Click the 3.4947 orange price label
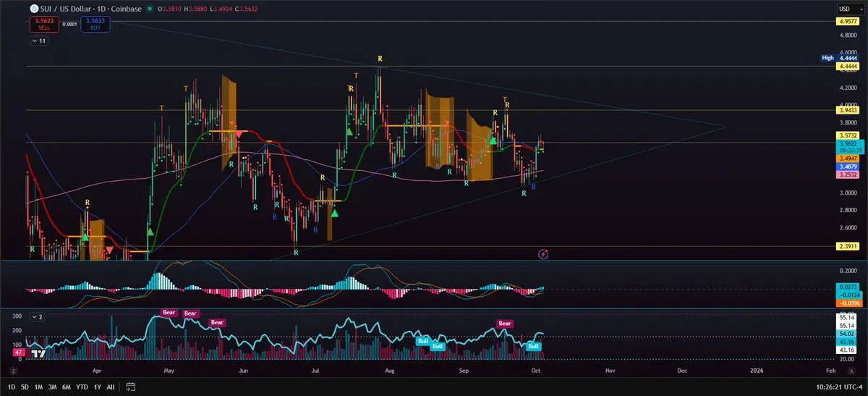This screenshot has width=868, height=396. coord(847,158)
